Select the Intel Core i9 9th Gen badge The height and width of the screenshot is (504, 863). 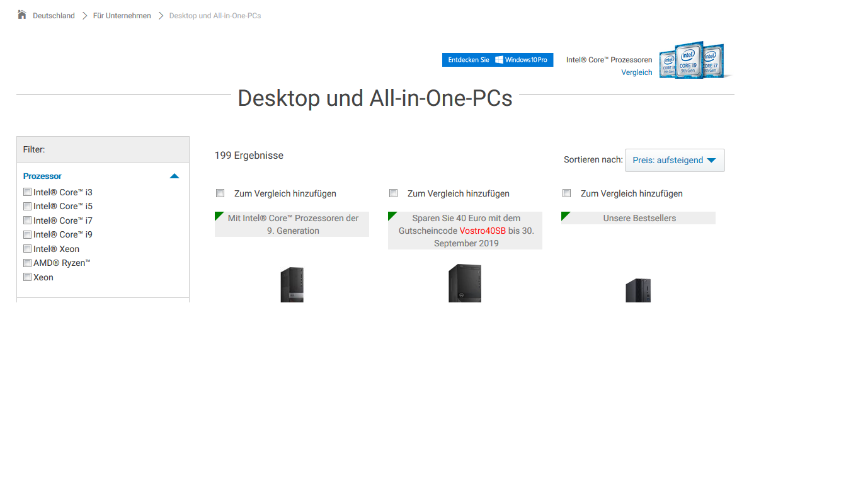[690, 60]
